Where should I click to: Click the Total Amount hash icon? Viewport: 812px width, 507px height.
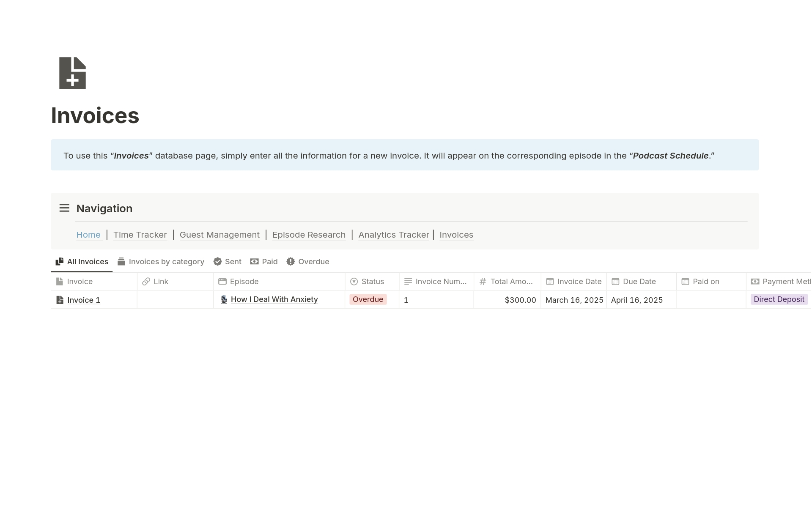click(483, 282)
